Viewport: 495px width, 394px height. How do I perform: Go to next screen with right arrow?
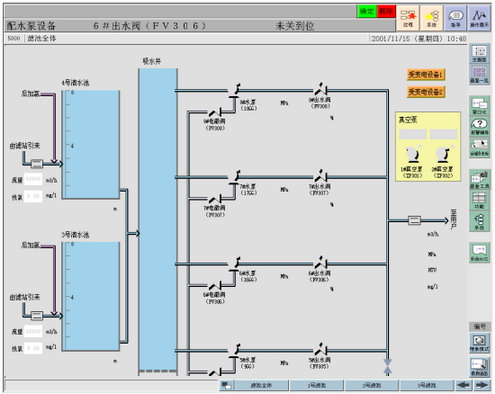coord(482,385)
